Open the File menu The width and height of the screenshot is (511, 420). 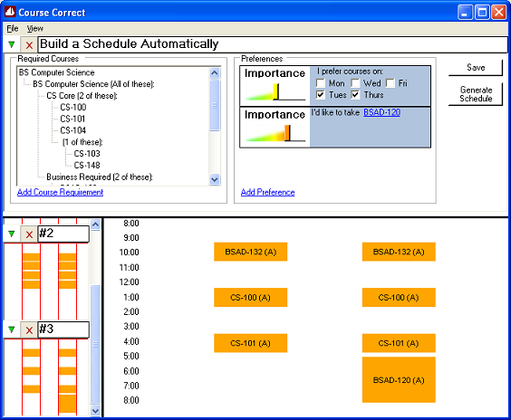tap(13, 29)
